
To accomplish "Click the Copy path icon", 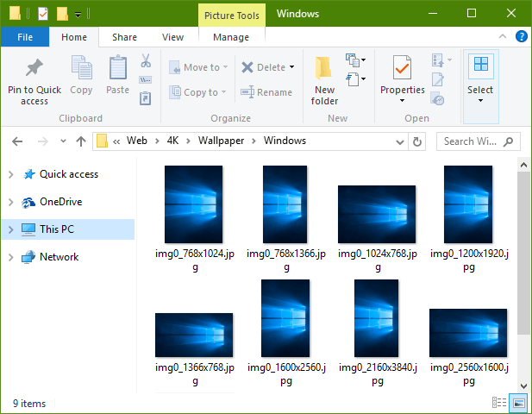I will 145,79.
